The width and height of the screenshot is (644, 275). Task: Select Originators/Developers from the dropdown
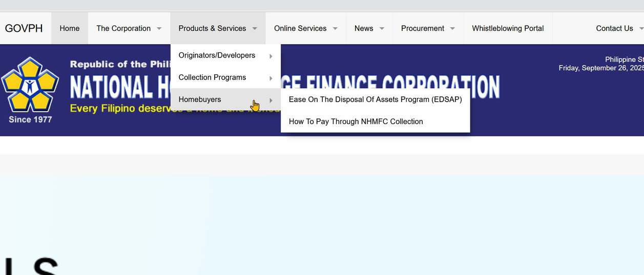tap(217, 55)
